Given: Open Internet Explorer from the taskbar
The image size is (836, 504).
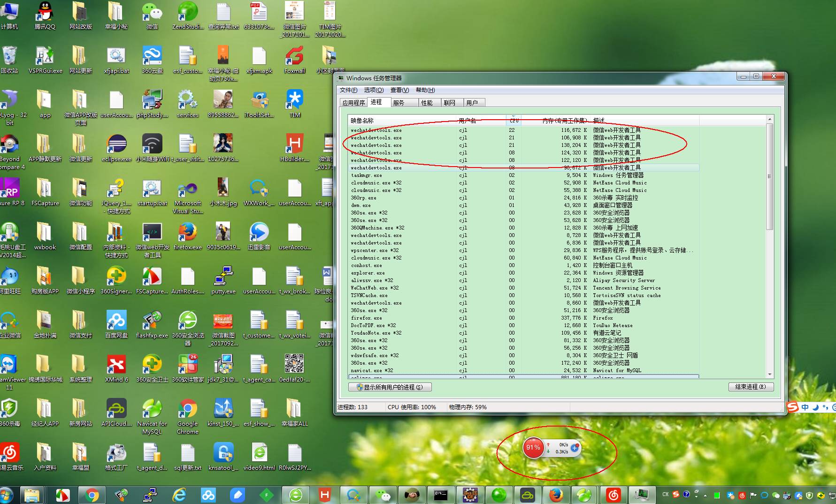Looking at the screenshot, I should (x=179, y=495).
